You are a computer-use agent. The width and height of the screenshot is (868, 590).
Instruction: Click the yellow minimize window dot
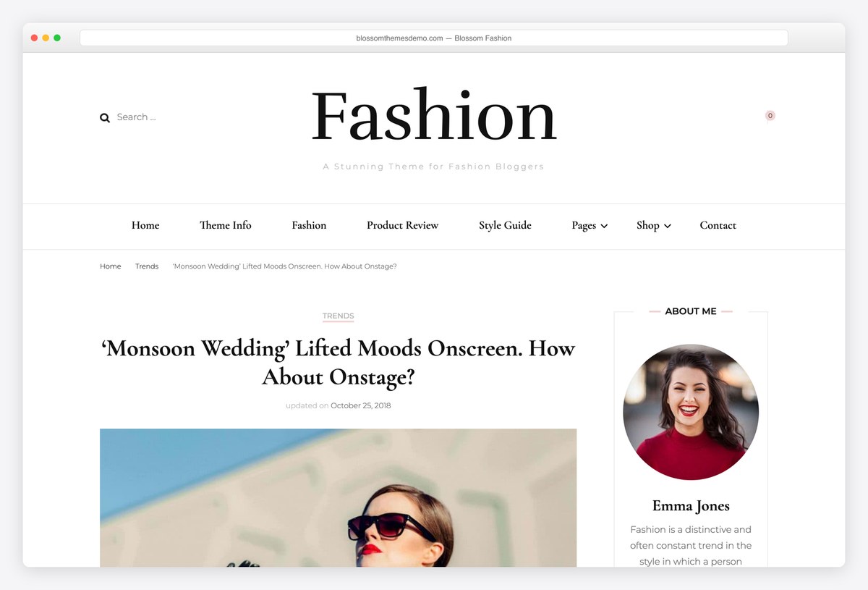46,38
